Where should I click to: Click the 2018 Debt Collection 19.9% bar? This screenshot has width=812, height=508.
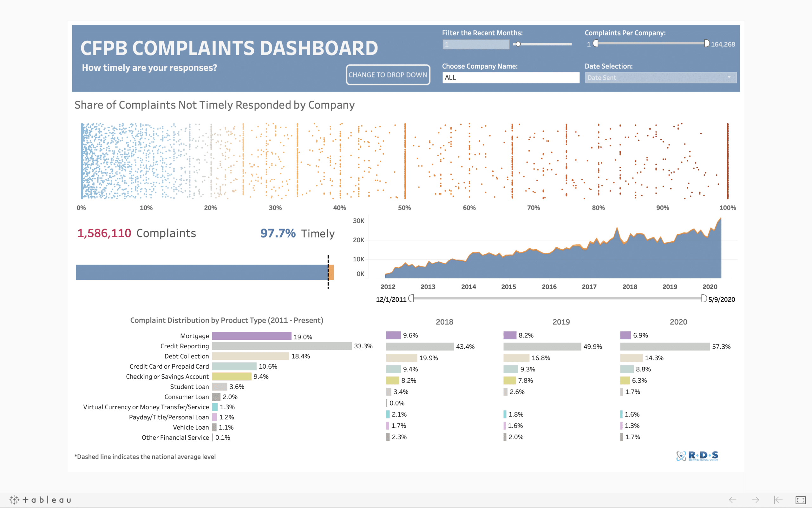(x=402, y=358)
